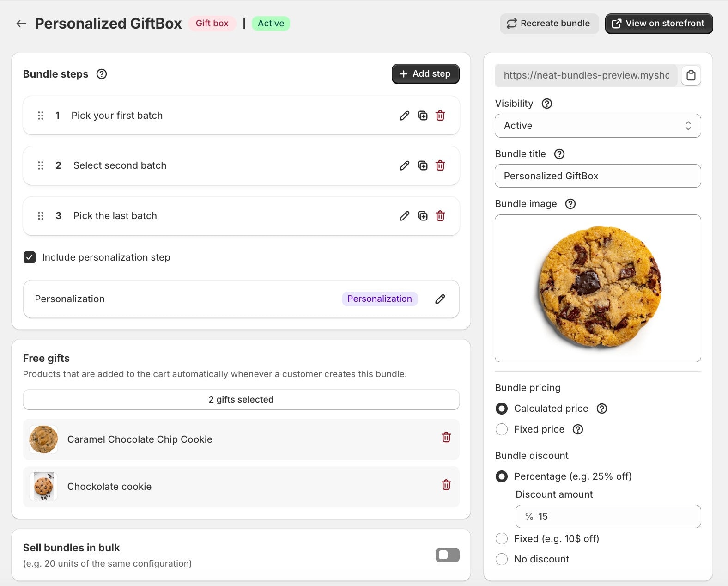This screenshot has height=586, width=728.
Task: Click the cookie bundle image
Action: (x=598, y=288)
